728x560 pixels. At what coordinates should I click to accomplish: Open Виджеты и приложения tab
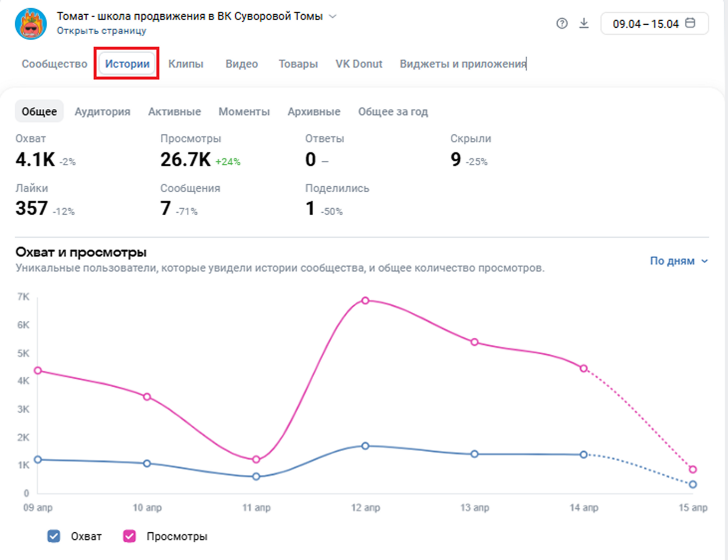(462, 64)
